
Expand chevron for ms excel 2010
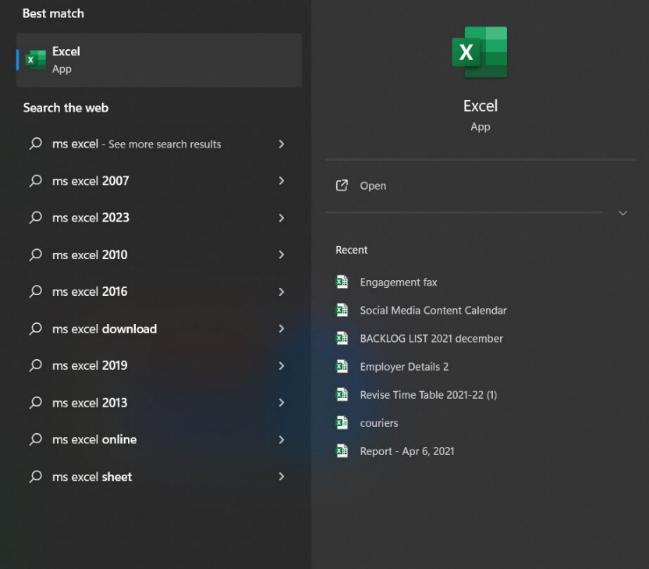pos(281,254)
